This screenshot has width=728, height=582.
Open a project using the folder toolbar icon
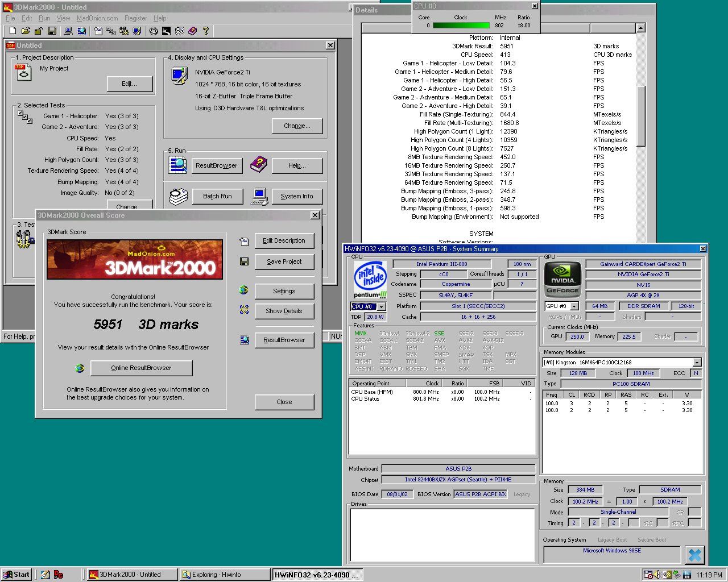point(26,31)
